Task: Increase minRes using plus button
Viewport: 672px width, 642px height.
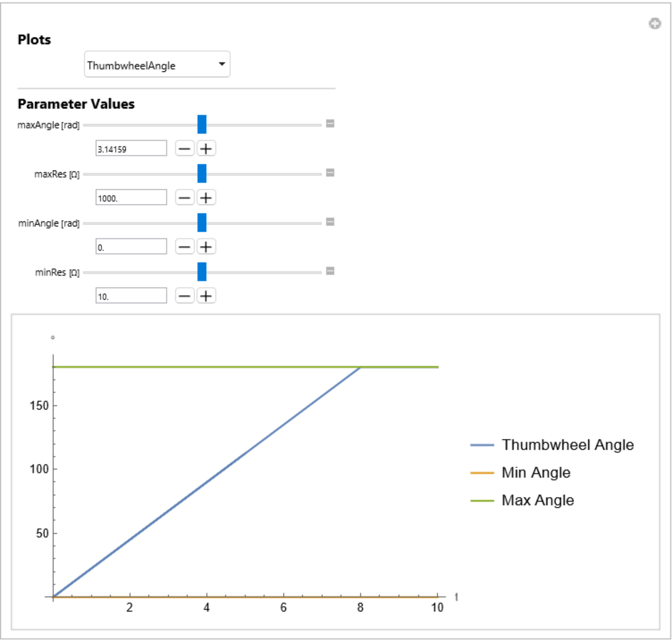Action: (x=206, y=296)
